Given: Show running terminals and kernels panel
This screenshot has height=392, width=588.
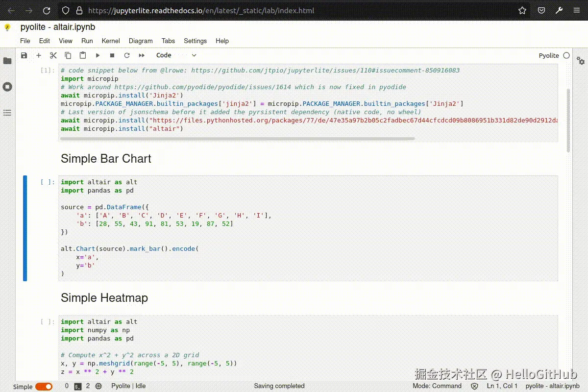Looking at the screenshot, I should [7, 87].
